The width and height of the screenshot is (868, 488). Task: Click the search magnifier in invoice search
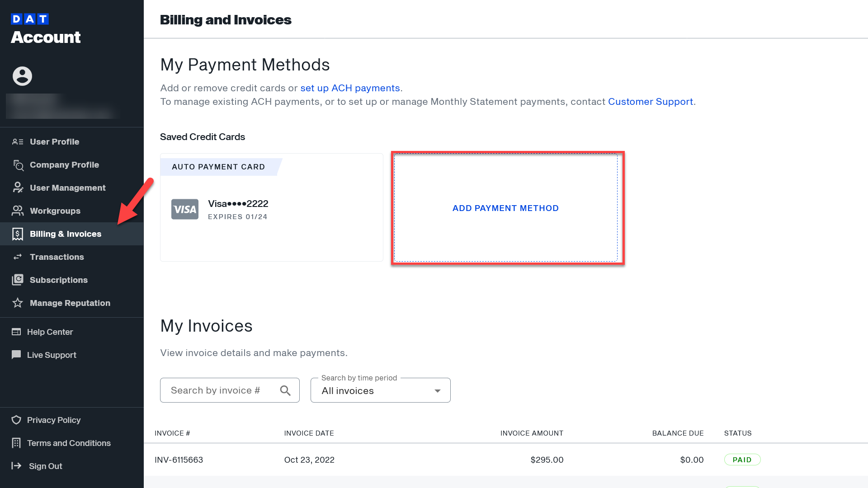pos(285,390)
